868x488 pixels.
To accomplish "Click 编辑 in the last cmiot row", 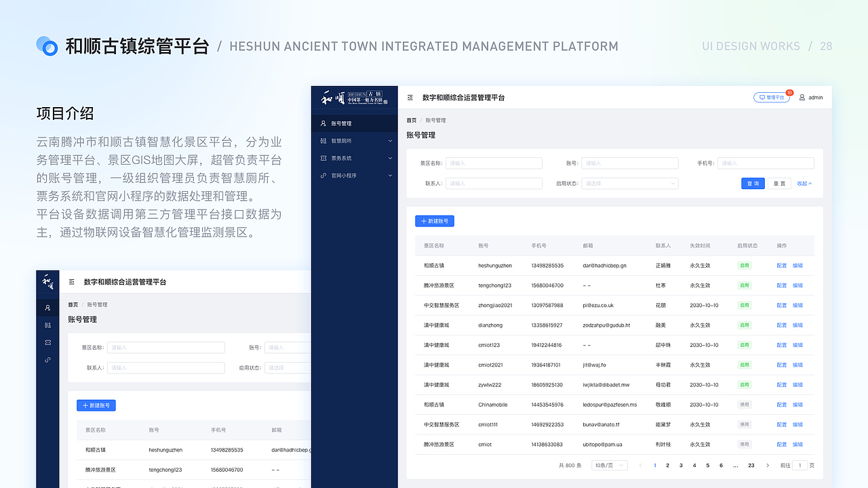I will tap(797, 445).
